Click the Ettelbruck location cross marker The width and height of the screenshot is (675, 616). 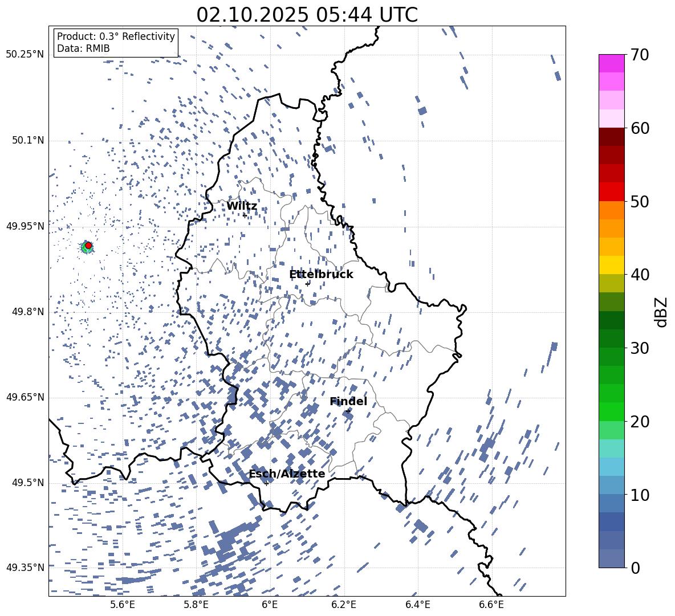(307, 283)
